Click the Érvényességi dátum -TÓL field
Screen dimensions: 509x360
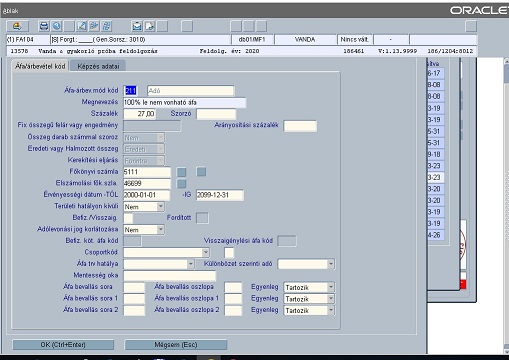[x=147, y=195]
